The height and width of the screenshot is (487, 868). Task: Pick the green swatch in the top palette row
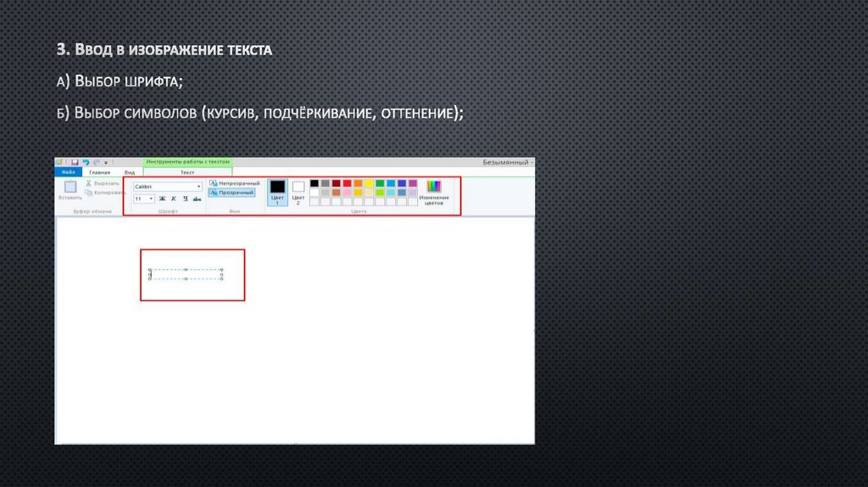[381, 183]
